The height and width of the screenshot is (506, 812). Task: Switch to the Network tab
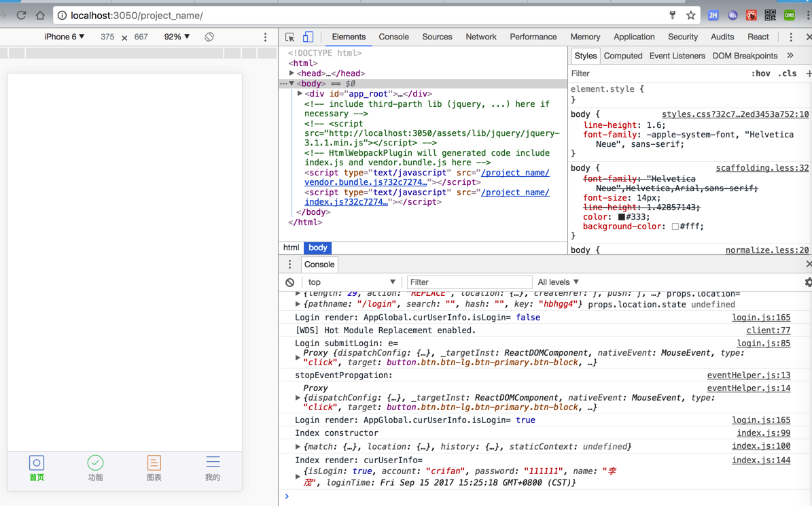tap(480, 37)
